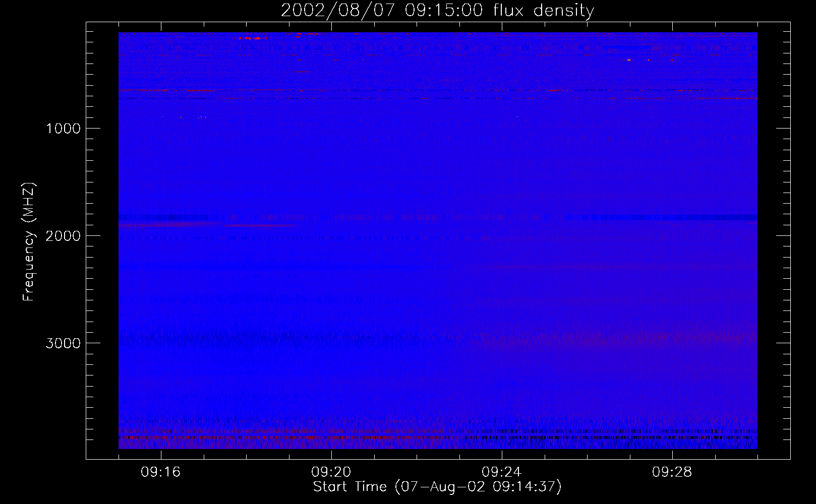Click the 09:24 time tick label
The width and height of the screenshot is (816, 504).
point(502,472)
